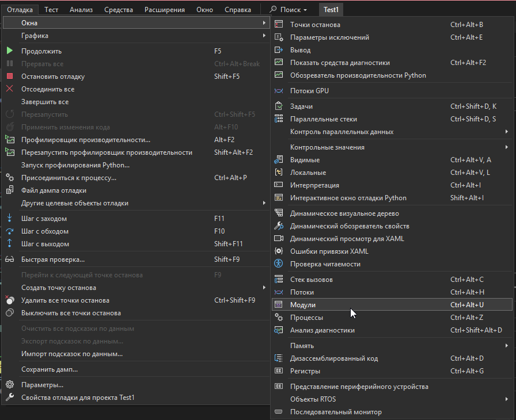Viewport: 516px width, 420px height.
Task: Click the Проверка читаемости accessibility icon
Action: [x=279, y=264]
